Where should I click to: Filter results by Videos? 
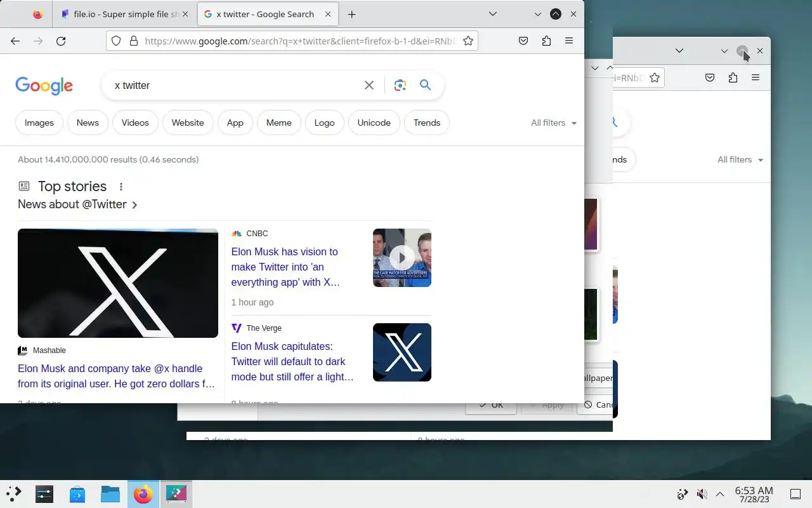click(x=135, y=123)
